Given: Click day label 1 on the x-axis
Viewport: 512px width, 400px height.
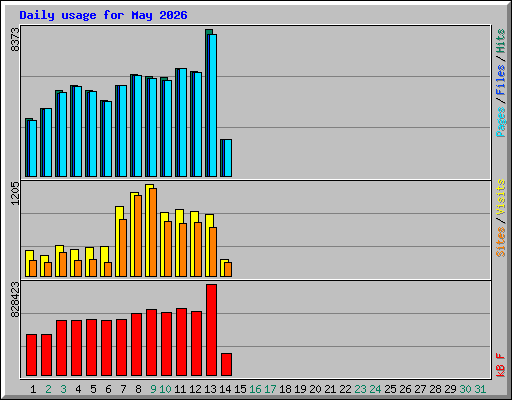Looking at the screenshot, I should 33,389.
